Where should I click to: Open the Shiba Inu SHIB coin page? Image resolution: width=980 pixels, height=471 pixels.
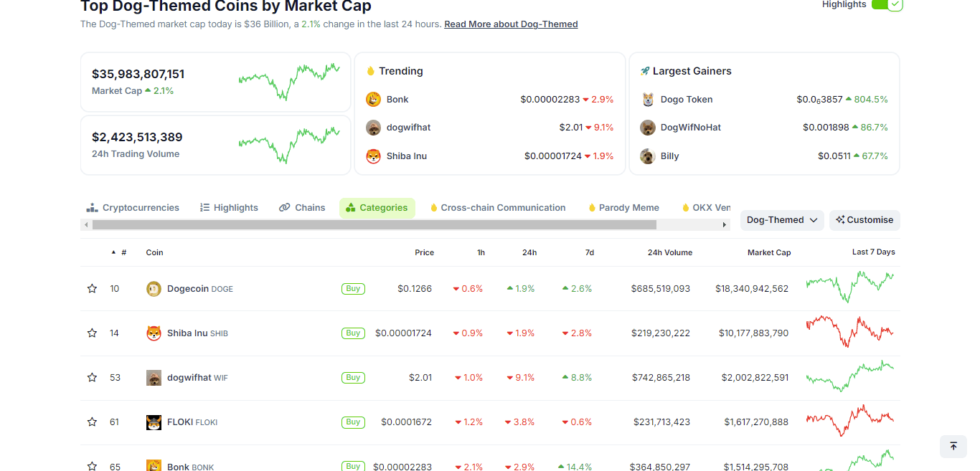[x=197, y=333]
